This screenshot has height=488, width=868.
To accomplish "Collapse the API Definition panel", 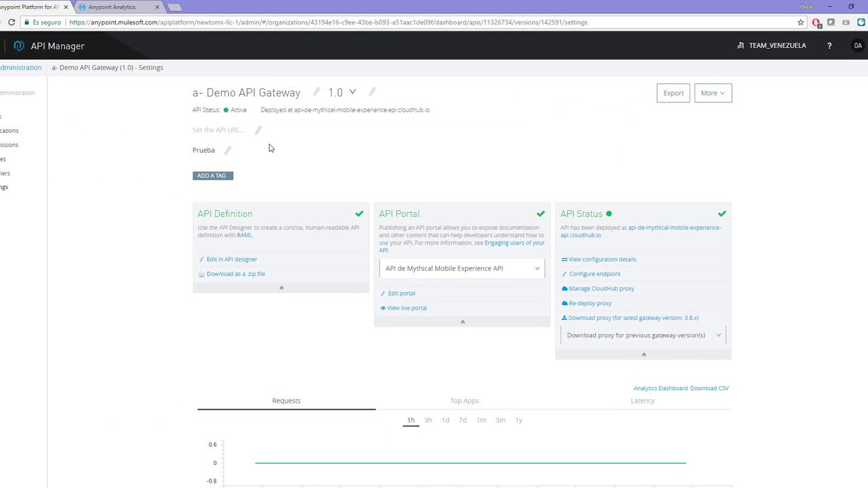I will pos(281,288).
